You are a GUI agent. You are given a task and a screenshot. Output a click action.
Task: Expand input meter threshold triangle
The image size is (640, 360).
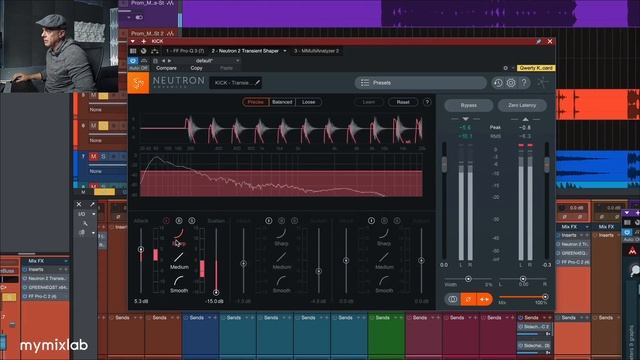(465, 119)
